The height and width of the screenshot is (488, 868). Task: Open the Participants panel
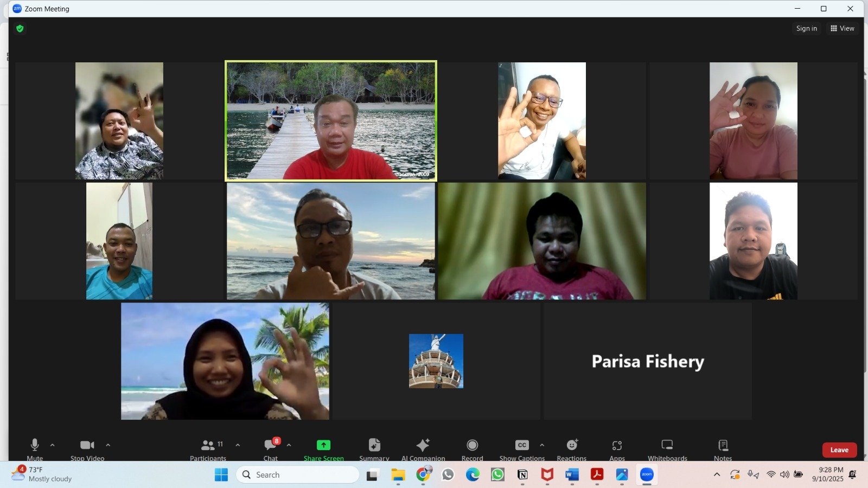pos(208,449)
